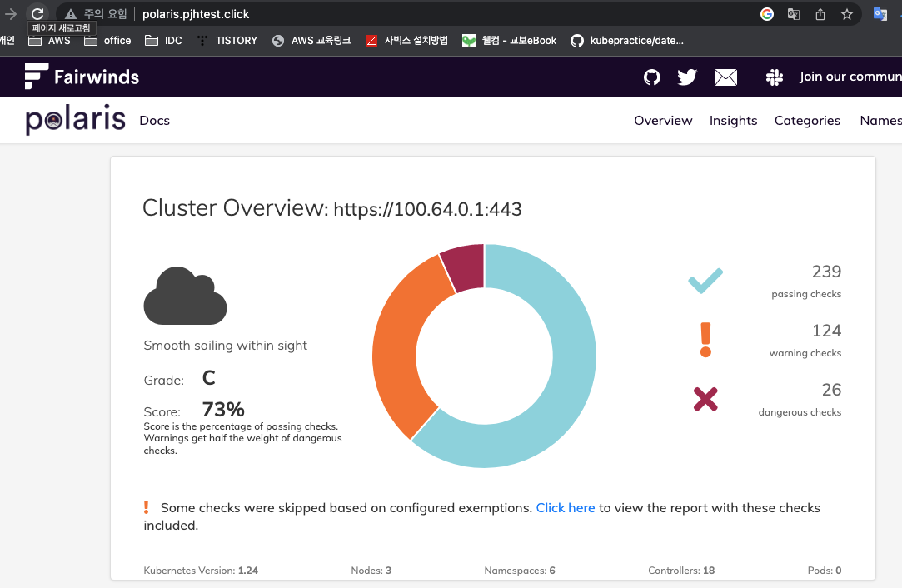Image resolution: width=902 pixels, height=588 pixels.
Task: Bookmark this page with star icon
Action: (x=847, y=14)
